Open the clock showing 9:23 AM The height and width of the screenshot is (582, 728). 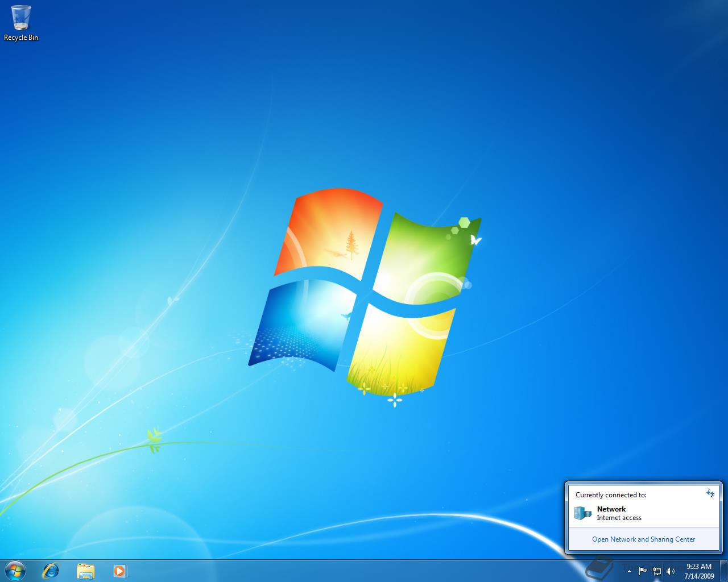tap(699, 571)
